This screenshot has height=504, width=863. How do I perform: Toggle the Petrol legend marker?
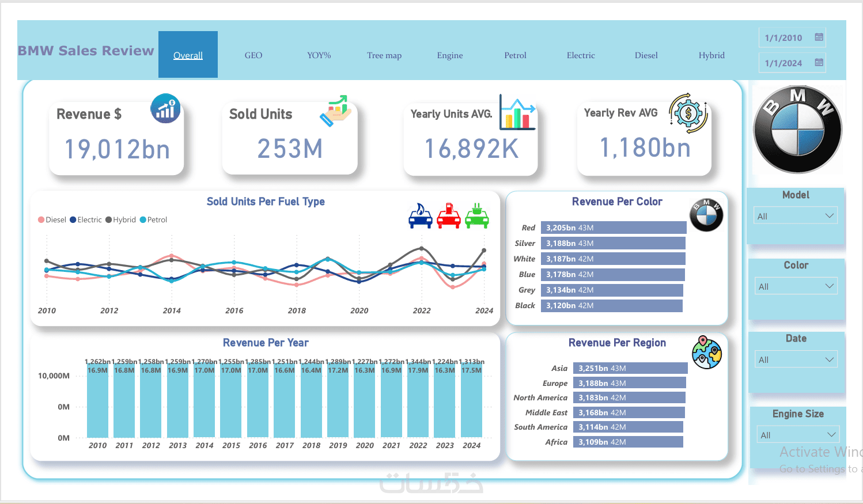tap(143, 220)
